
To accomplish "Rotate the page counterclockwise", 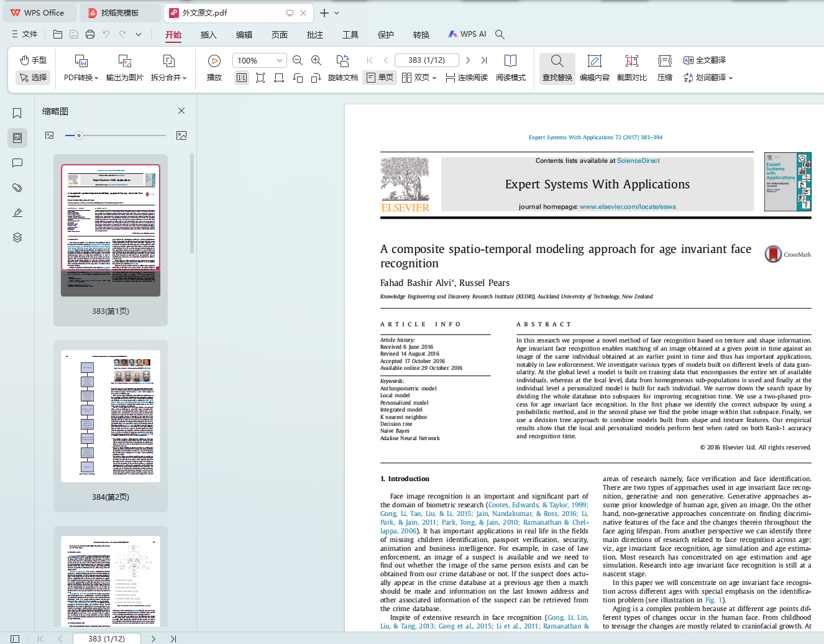I will click(298, 78).
